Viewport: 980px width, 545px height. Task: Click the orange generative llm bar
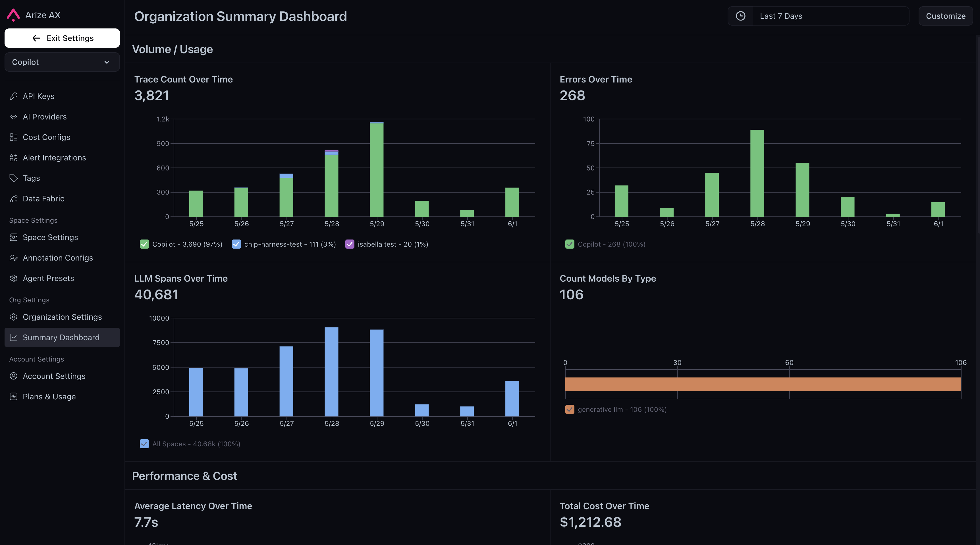763,384
